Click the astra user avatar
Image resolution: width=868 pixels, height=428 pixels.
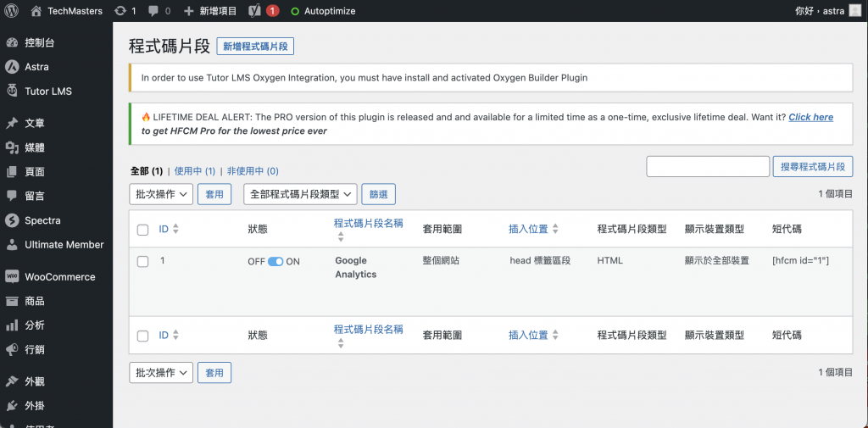coord(854,10)
